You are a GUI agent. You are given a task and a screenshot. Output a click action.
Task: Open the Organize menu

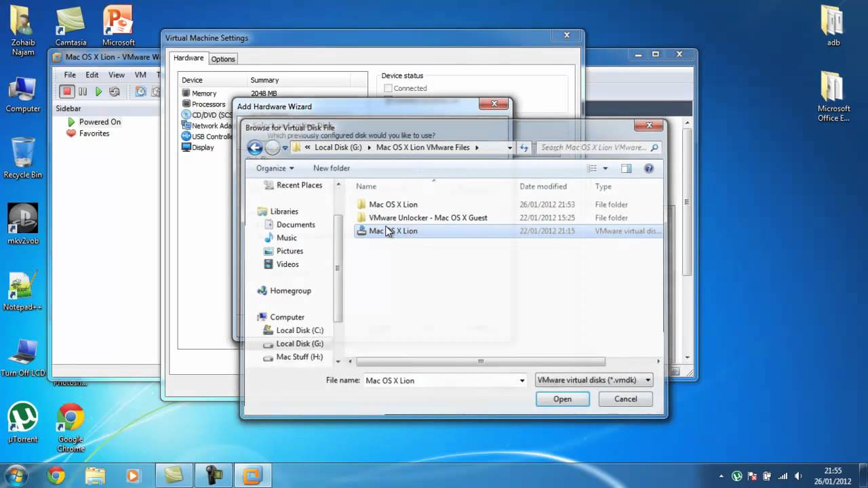click(275, 168)
